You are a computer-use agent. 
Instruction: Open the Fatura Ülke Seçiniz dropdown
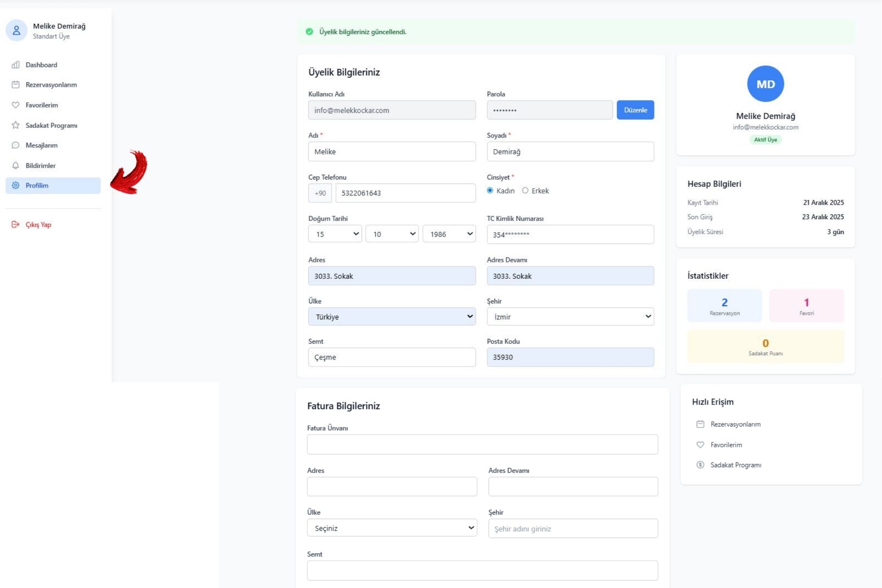(x=392, y=528)
